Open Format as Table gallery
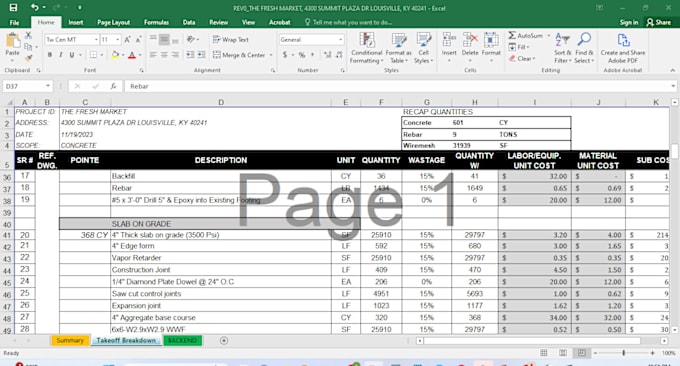 [398, 48]
